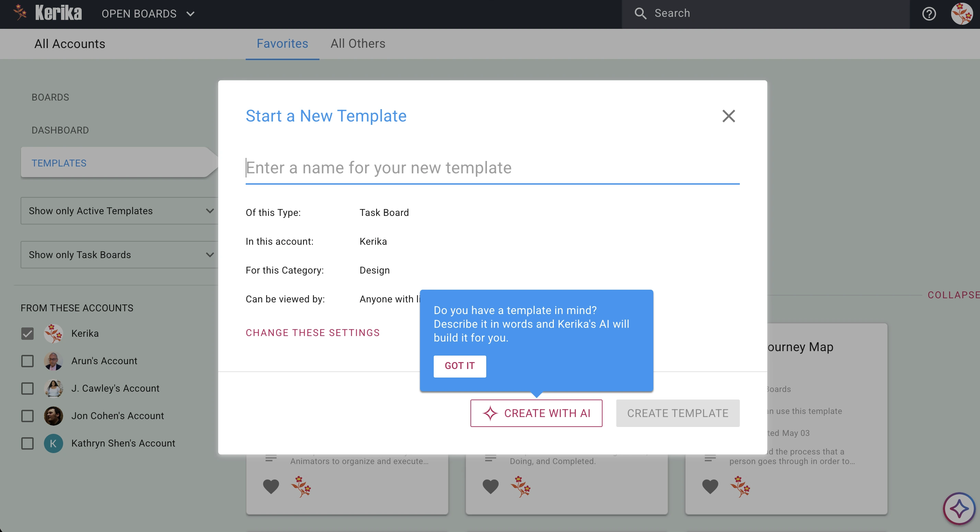This screenshot has height=532, width=980.
Task: Switch to the All Others tab
Action: coord(358,44)
